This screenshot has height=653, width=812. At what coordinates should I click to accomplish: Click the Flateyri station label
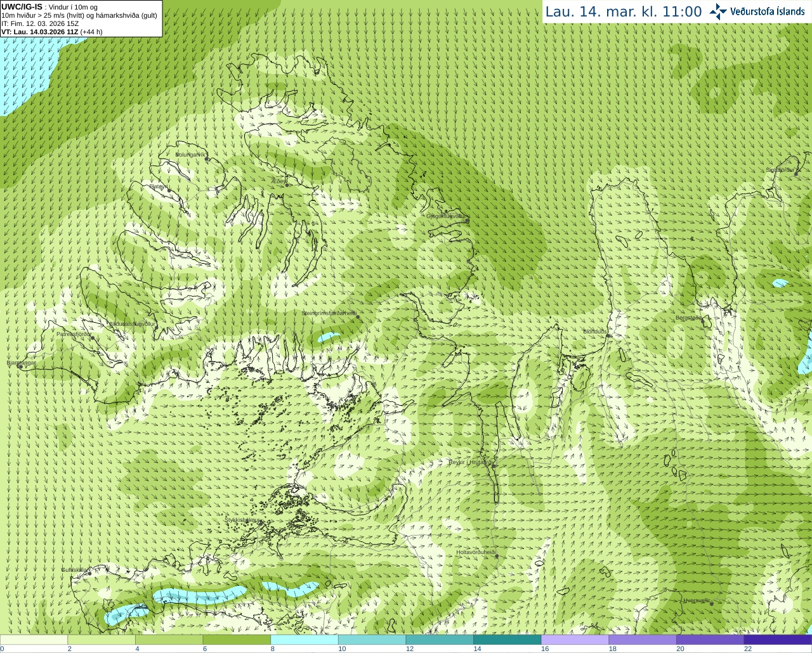pyautogui.click(x=158, y=186)
